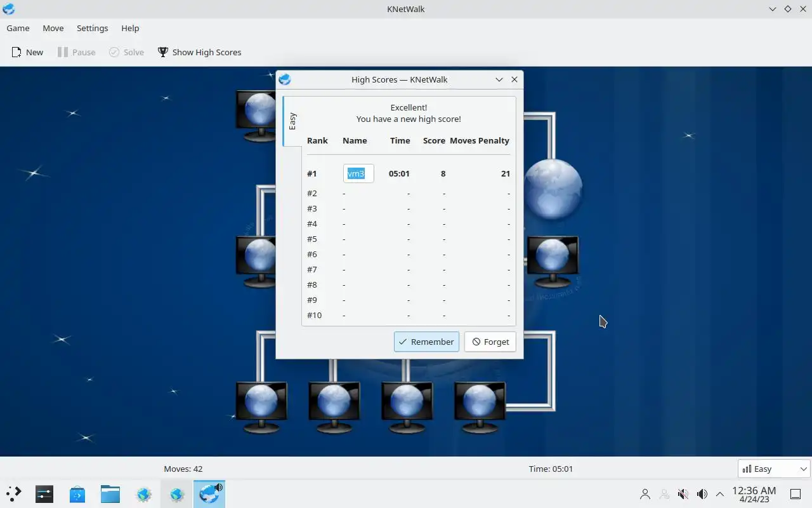The height and width of the screenshot is (508, 812).
Task: Open System Settings from the taskbar
Action: [x=44, y=494]
